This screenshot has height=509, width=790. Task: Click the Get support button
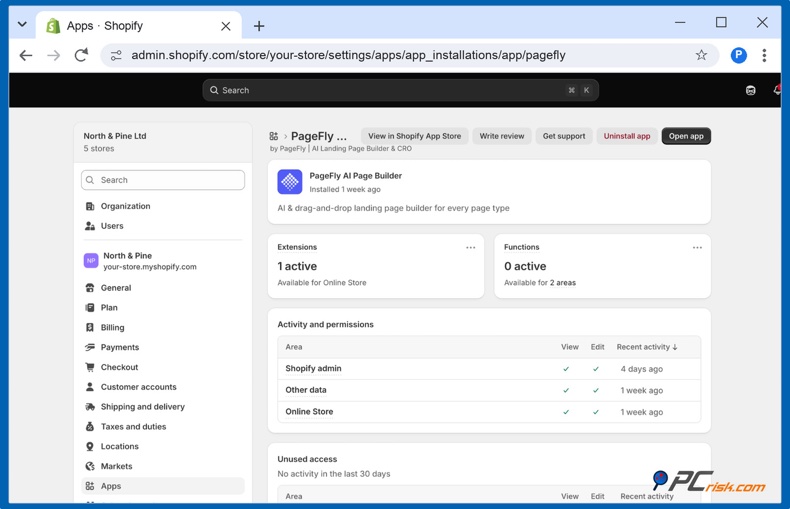pos(564,136)
